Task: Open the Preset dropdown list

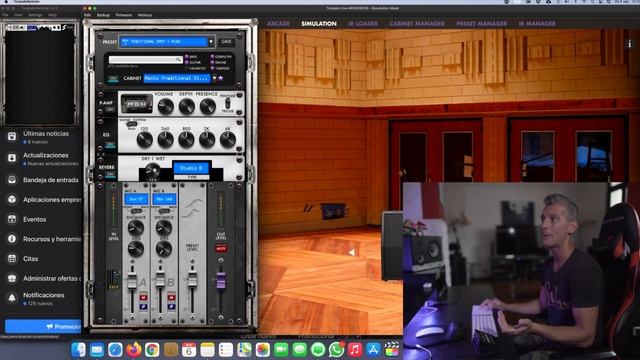Action: tap(211, 42)
